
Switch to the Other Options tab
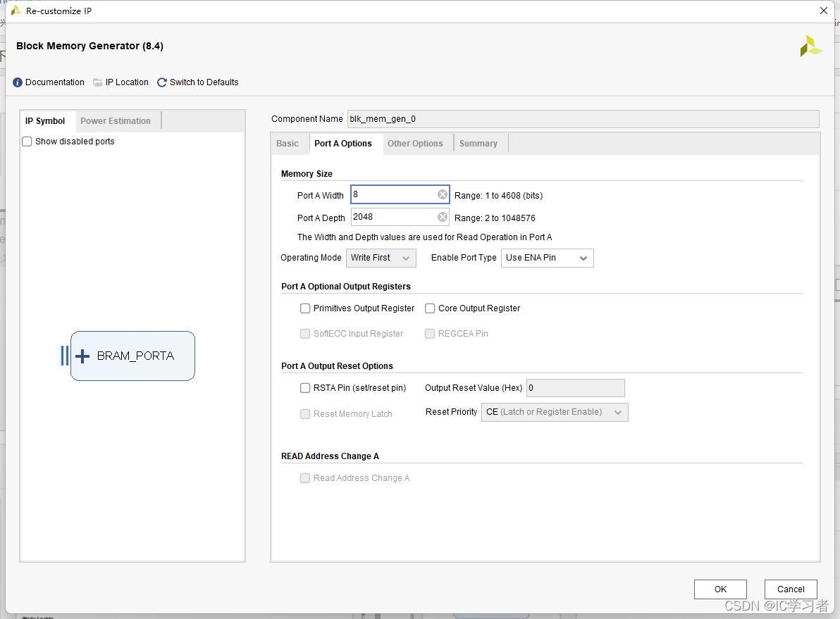(x=415, y=144)
